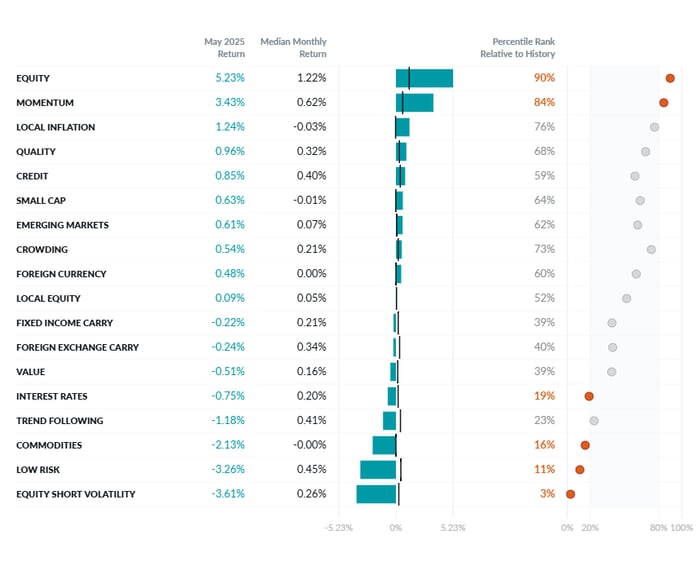The width and height of the screenshot is (698, 588).
Task: Click the Low Risk negative return bar
Action: [378, 470]
